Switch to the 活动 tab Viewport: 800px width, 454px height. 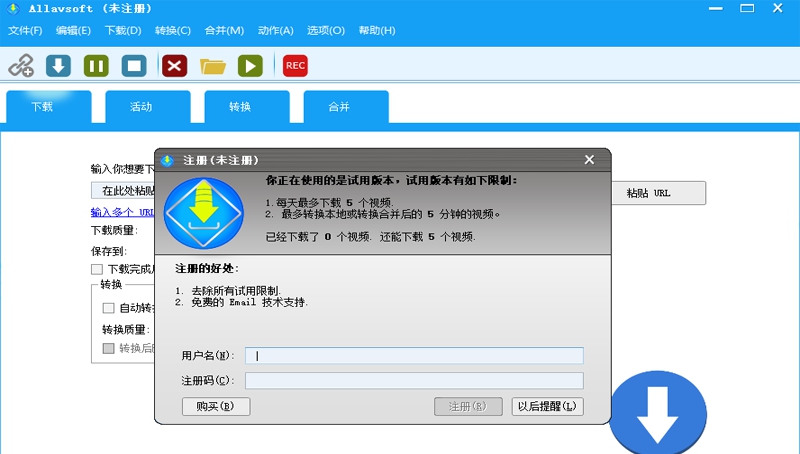click(x=148, y=107)
